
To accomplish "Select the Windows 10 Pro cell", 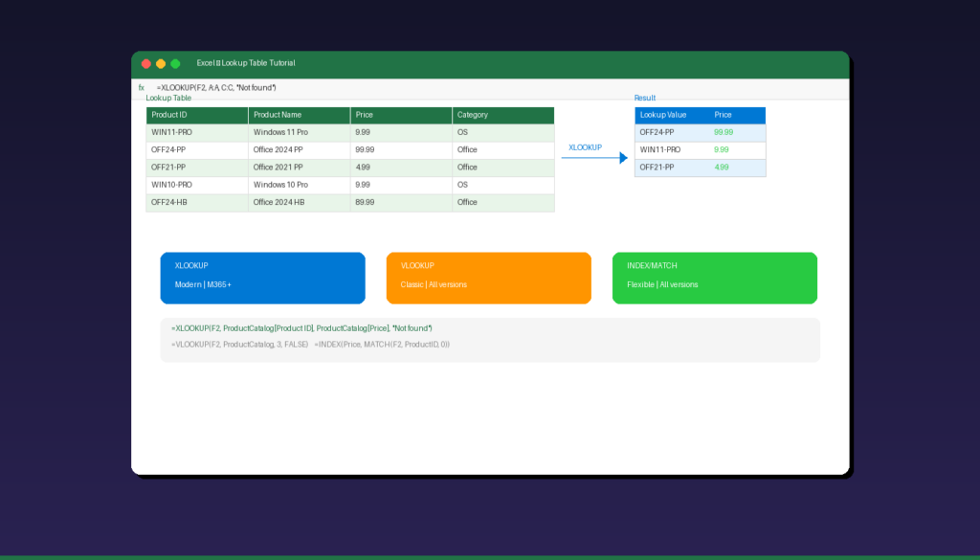I will (299, 185).
